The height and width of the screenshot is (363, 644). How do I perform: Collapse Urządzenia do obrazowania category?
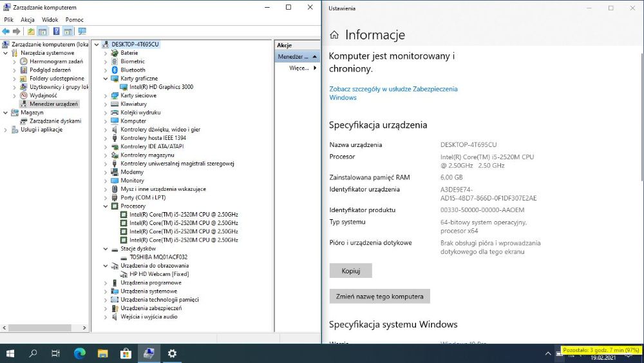tap(106, 266)
